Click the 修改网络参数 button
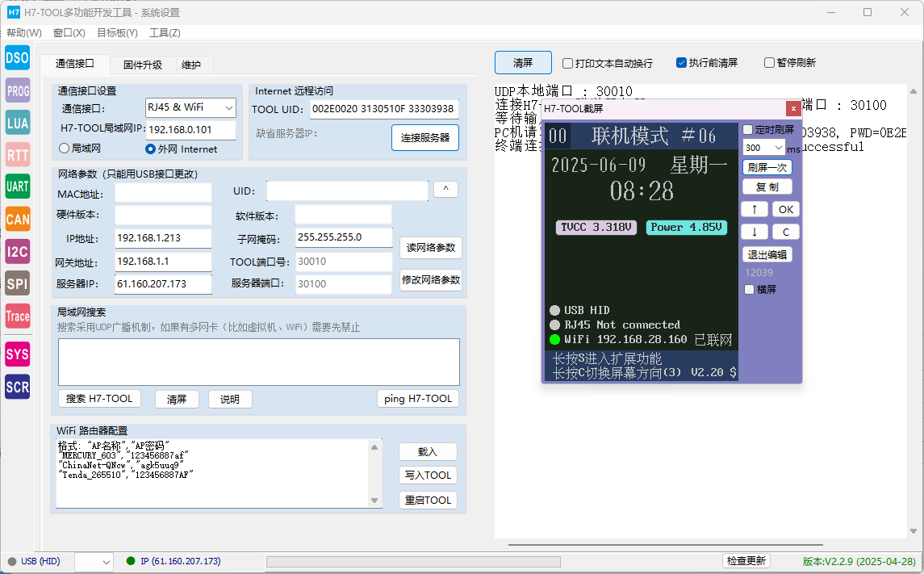Screen dimensions: 924x574 click(x=431, y=280)
